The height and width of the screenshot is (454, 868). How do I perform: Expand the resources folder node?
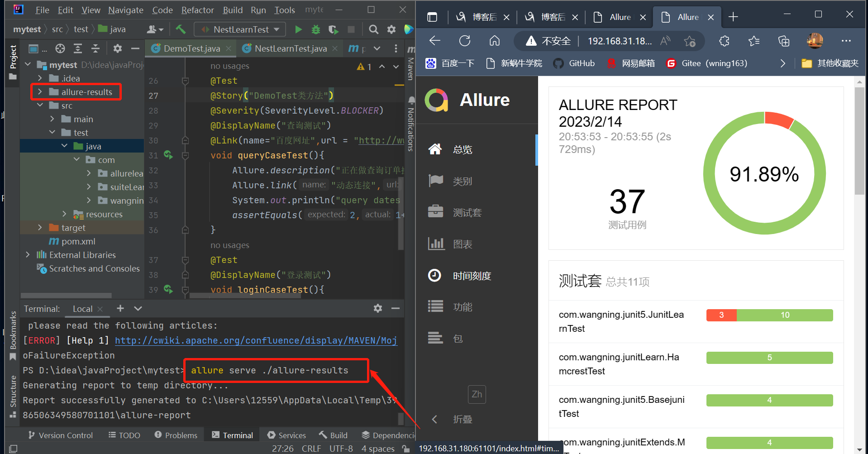click(x=64, y=214)
